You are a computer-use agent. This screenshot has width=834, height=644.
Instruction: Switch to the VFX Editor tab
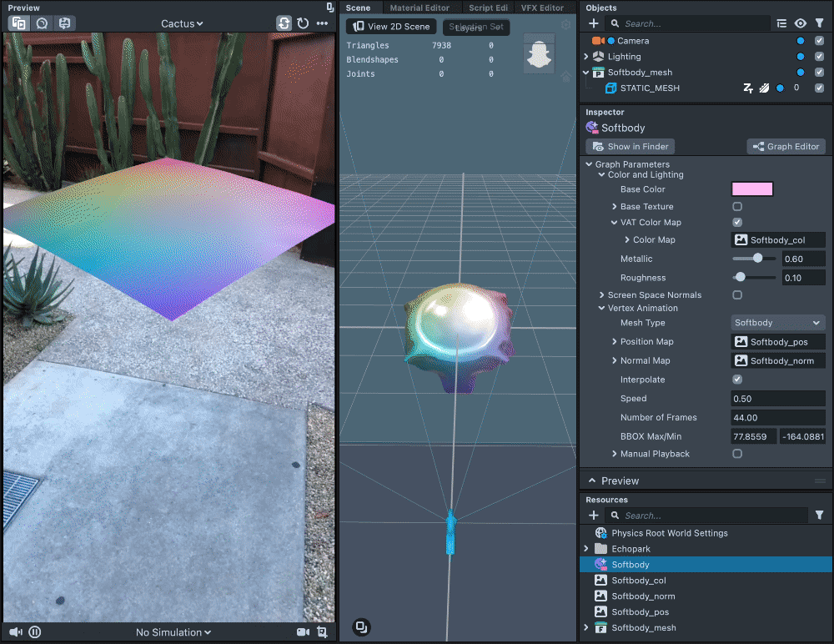click(541, 8)
